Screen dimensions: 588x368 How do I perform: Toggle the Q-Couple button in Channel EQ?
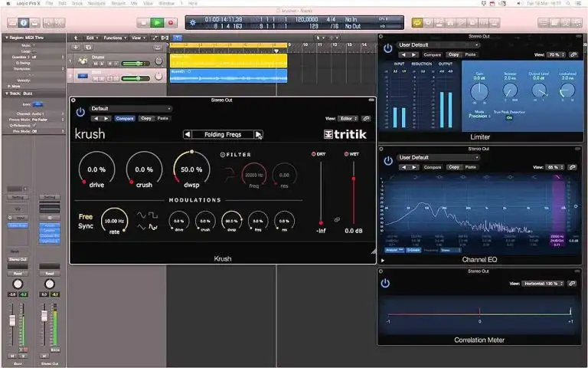[413, 250]
